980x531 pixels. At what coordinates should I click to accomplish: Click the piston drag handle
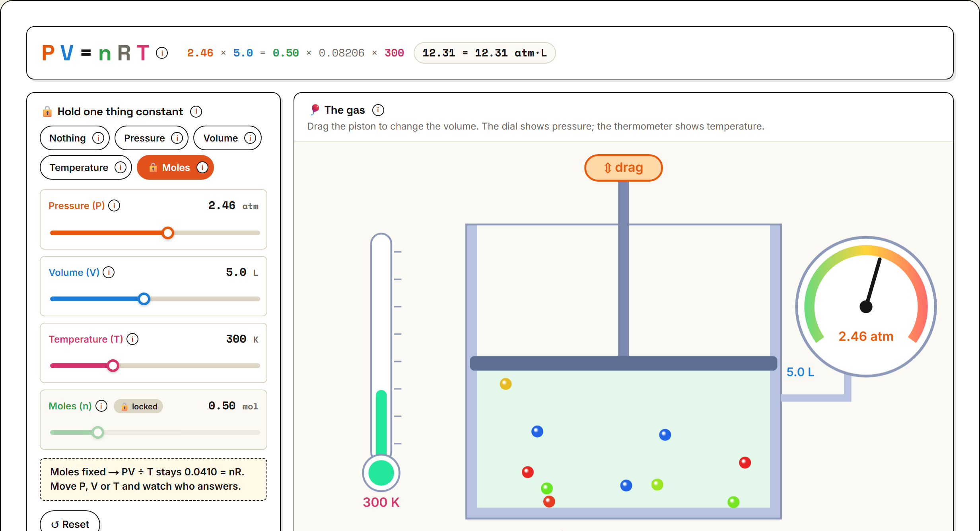[x=623, y=168]
